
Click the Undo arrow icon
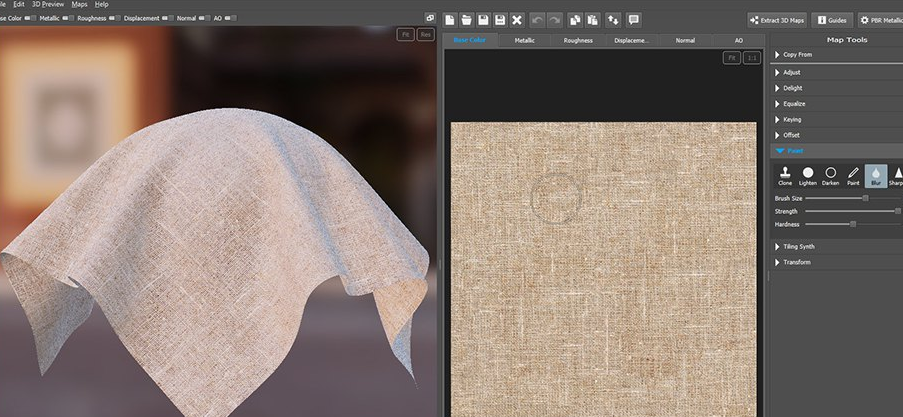click(x=538, y=19)
